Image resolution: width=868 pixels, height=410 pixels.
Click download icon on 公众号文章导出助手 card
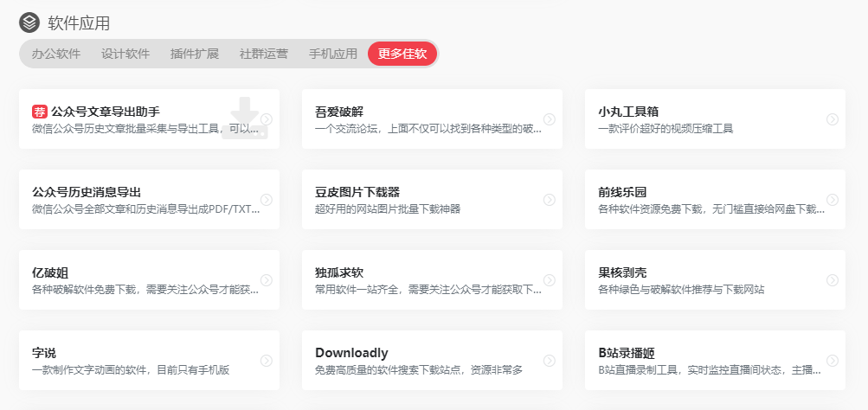(x=245, y=118)
